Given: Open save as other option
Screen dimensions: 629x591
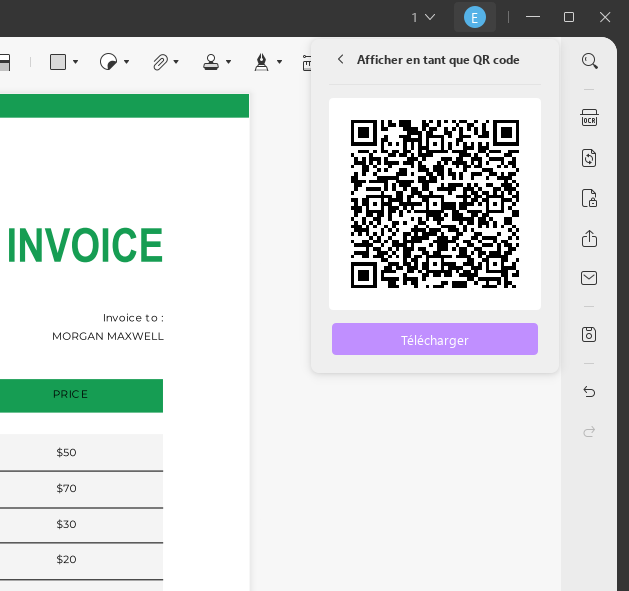Looking at the screenshot, I should pos(589,335).
